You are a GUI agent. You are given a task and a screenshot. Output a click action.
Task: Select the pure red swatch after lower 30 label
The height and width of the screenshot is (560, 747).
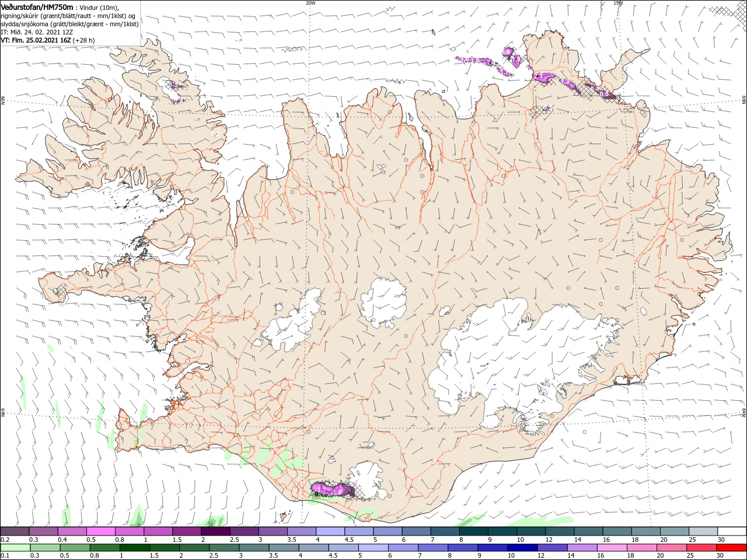coord(731,548)
